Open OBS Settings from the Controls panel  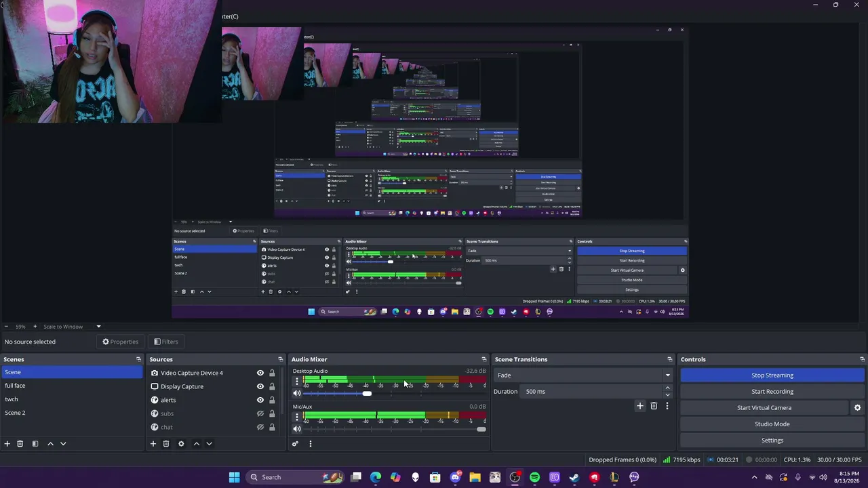click(x=772, y=441)
